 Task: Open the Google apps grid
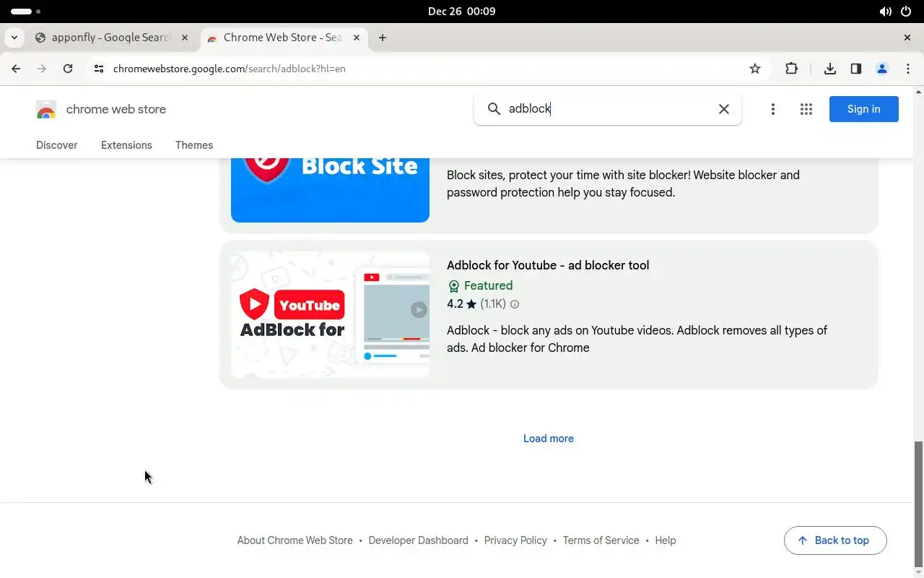tap(806, 109)
